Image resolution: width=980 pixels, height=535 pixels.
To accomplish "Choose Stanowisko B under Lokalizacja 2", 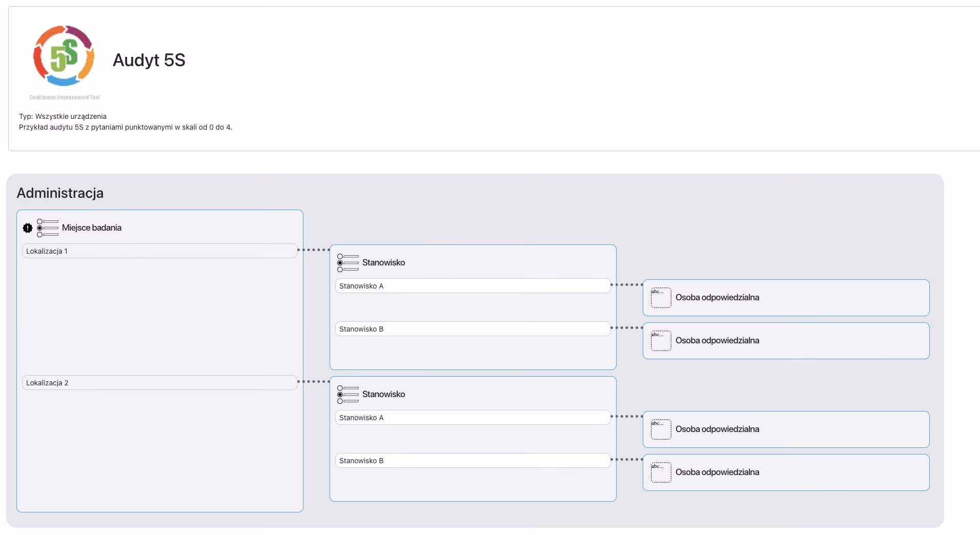I will [x=473, y=461].
